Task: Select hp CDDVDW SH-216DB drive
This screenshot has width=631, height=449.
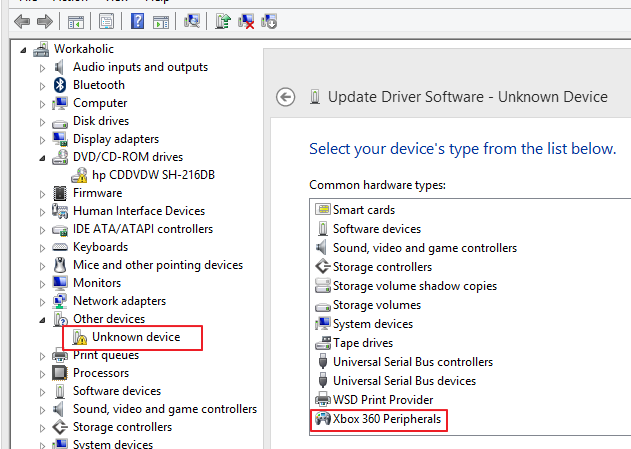Action: 153,175
